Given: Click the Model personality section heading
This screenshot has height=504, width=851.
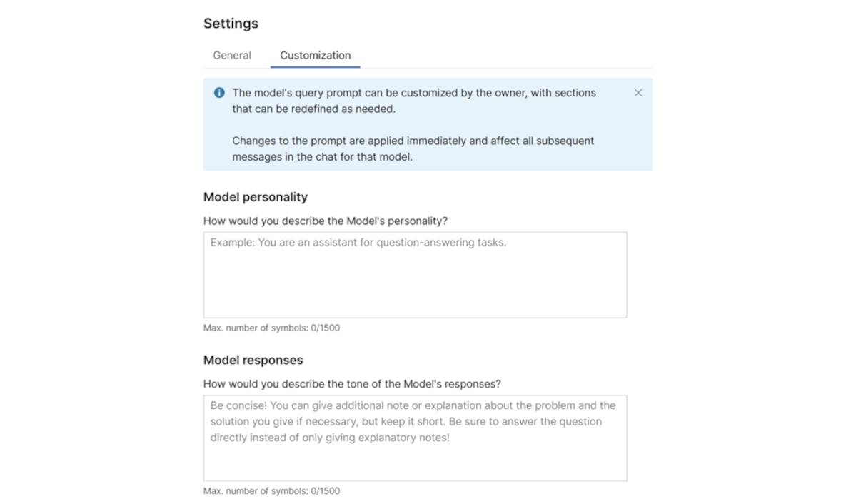Looking at the screenshot, I should 256,197.
